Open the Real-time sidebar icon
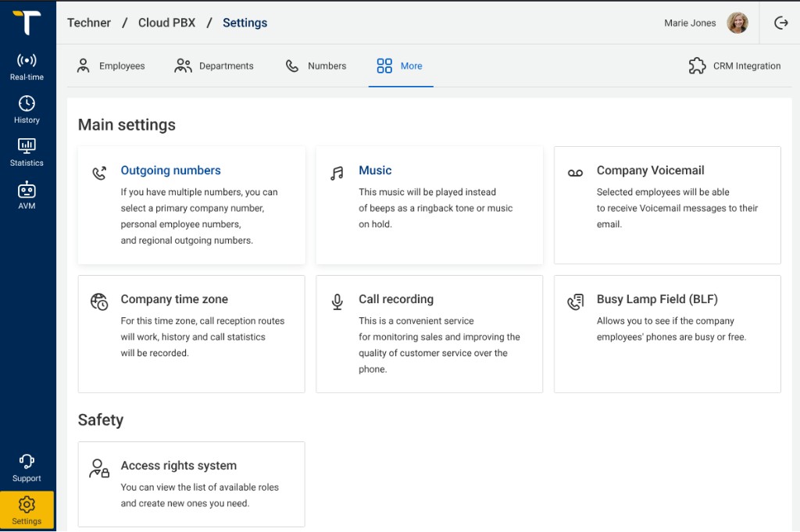This screenshot has height=532, width=800. [27, 61]
